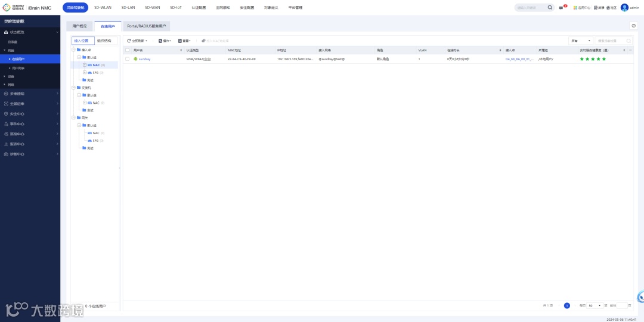Screen dimensions: 644x322
Task: Click the search magnifier icon in top bar
Action: [550, 7]
